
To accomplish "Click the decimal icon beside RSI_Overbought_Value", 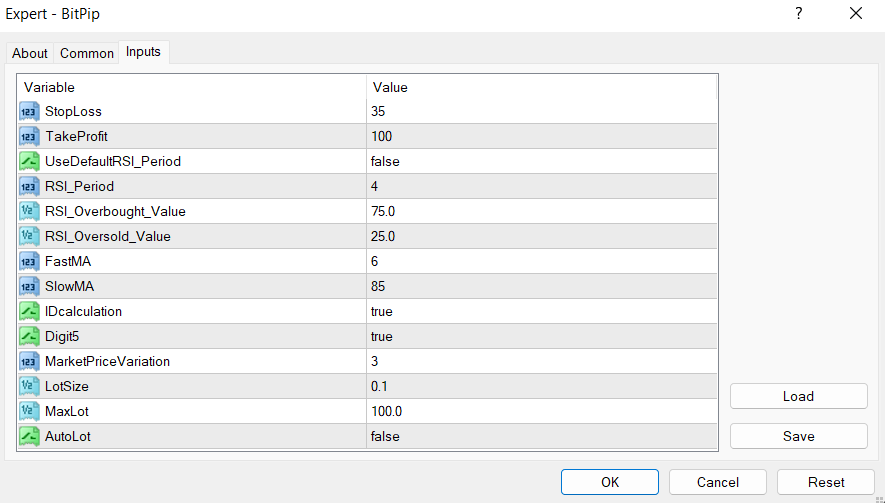I will point(29,211).
